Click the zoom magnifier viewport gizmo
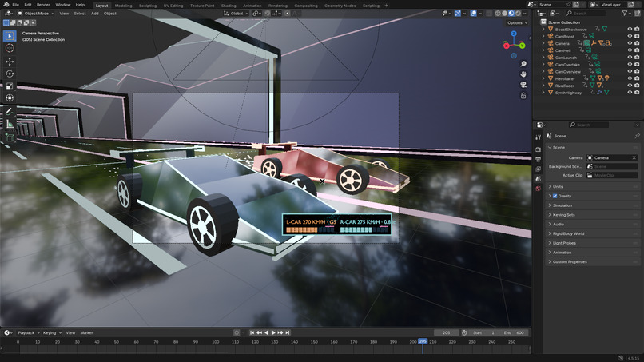 (x=523, y=64)
